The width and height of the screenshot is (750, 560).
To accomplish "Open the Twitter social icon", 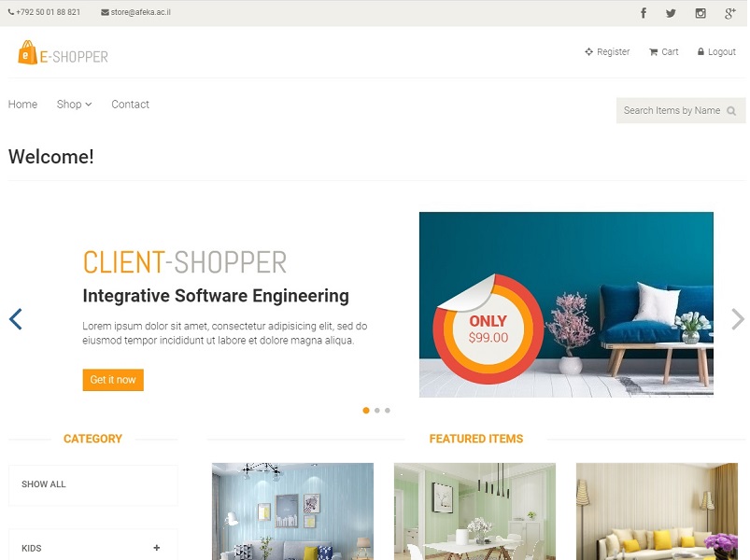I will coord(671,13).
